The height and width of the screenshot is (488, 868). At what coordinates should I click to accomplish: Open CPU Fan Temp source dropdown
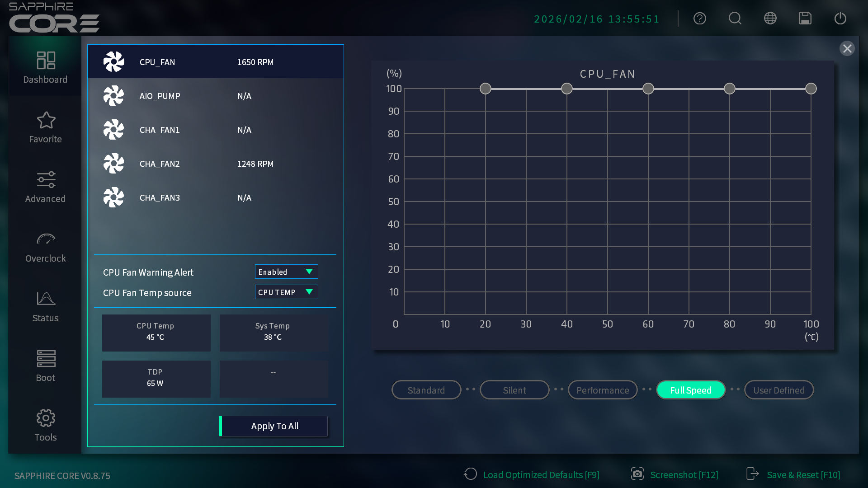[286, 292]
